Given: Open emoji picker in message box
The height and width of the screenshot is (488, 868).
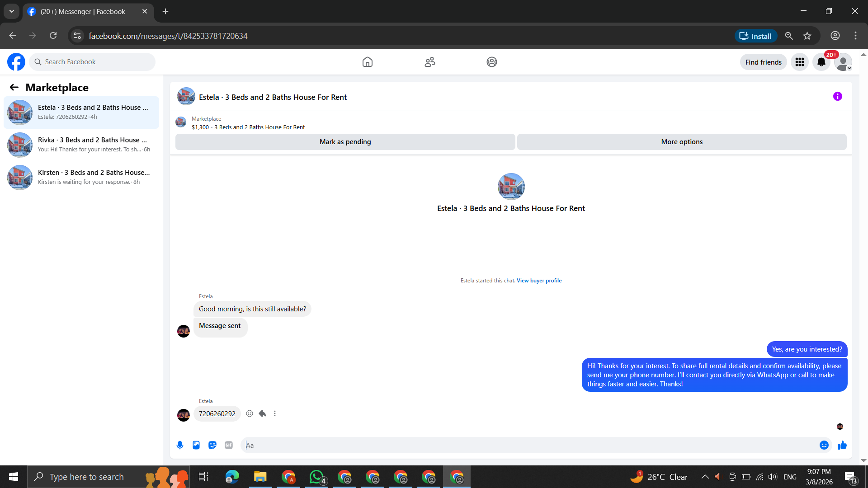Looking at the screenshot, I should pyautogui.click(x=824, y=445).
